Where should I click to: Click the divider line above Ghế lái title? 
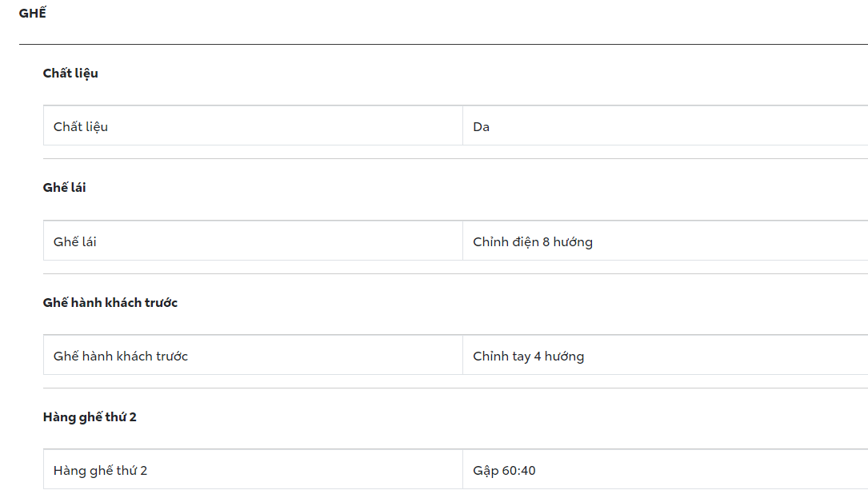pos(455,158)
